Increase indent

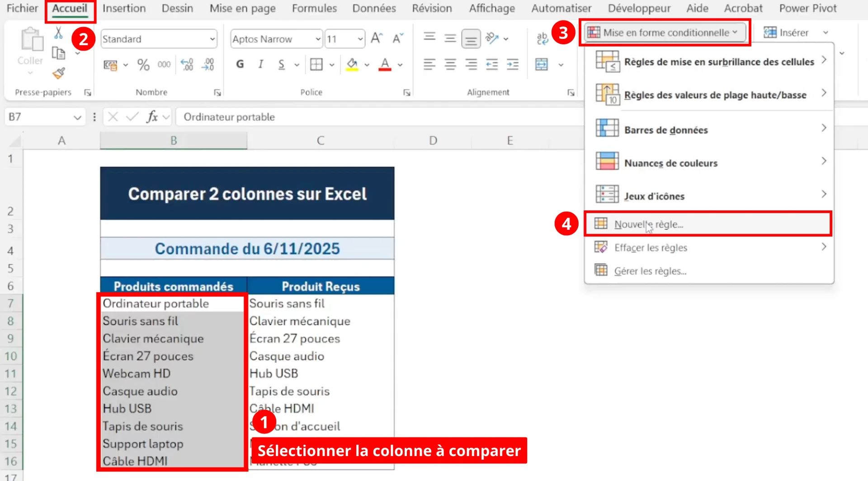[513, 65]
